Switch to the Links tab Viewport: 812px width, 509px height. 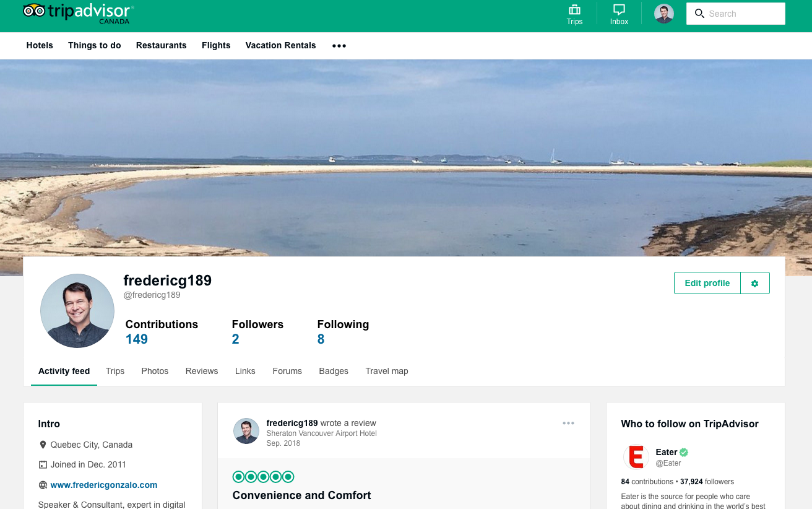point(245,371)
